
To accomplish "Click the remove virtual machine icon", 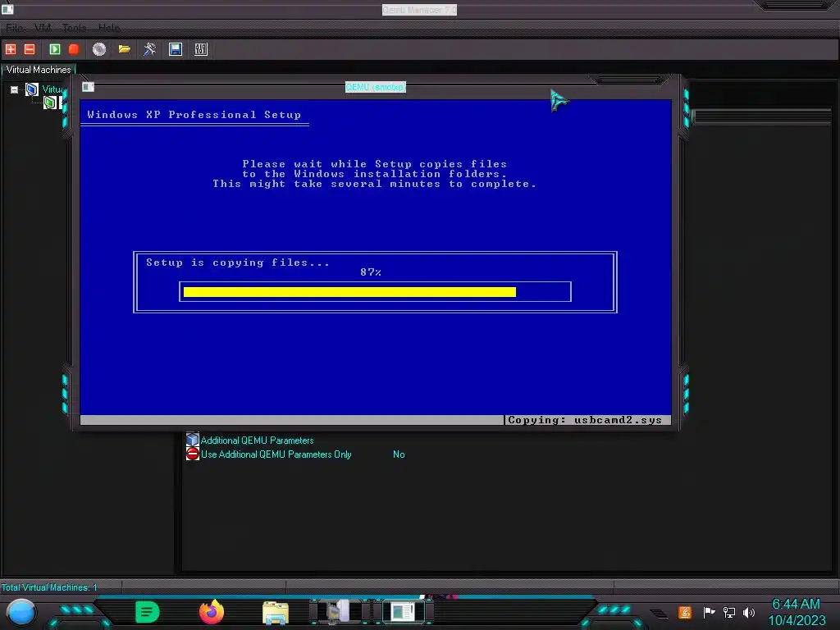I will click(30, 49).
